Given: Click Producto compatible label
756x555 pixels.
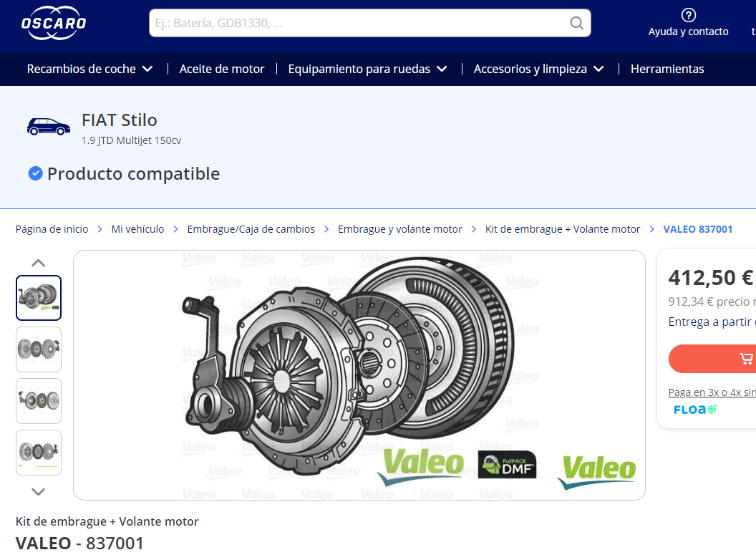Looking at the screenshot, I should click(133, 173).
